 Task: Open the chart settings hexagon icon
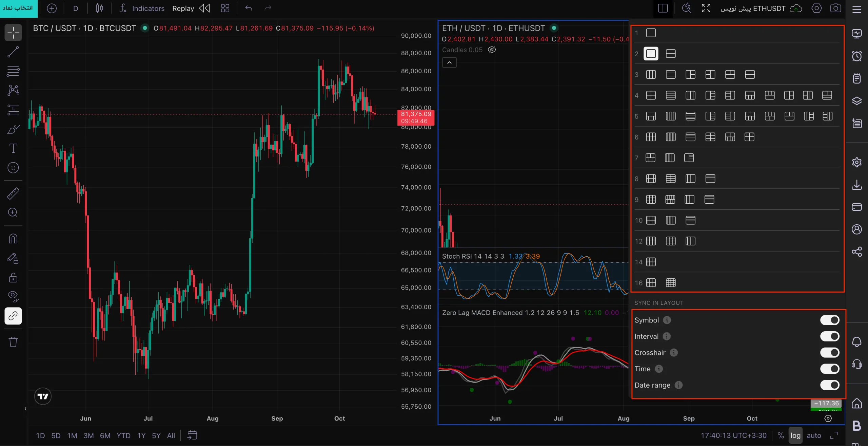(x=816, y=8)
